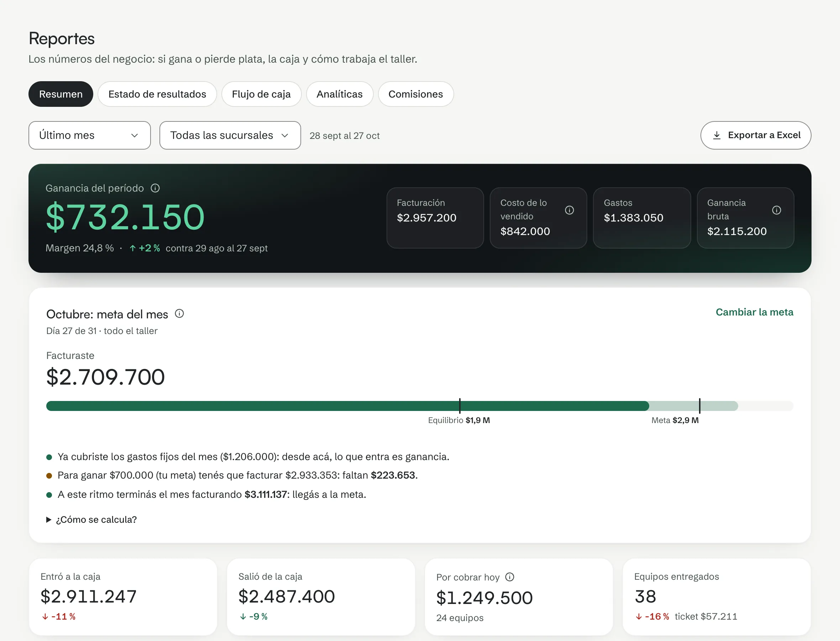Click the monthly goal progress bar
The image size is (840, 641).
click(419, 406)
